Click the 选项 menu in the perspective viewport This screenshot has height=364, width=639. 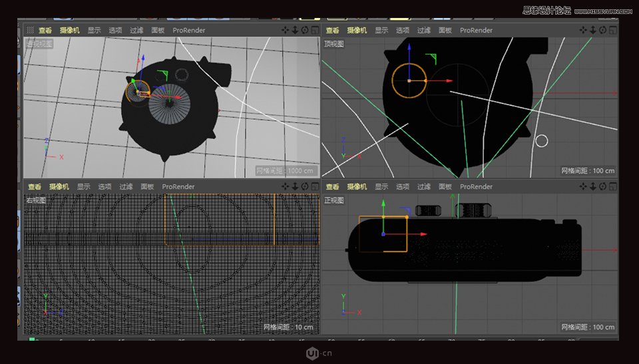coord(115,30)
